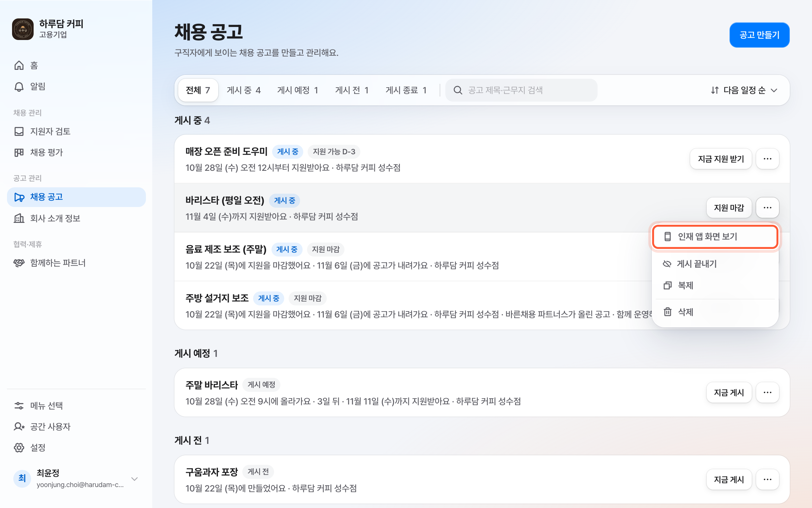Switch to the 게시 예정 1 tab
Screen dimensions: 812x508
(x=298, y=90)
